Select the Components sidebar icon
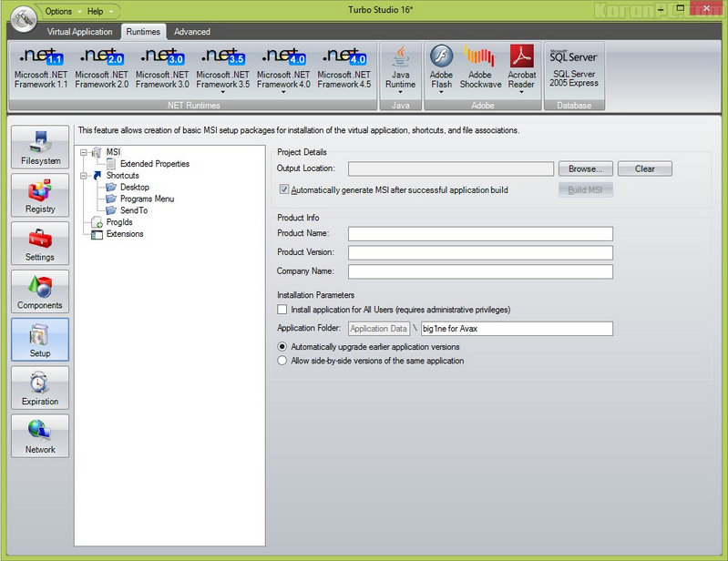The width and height of the screenshot is (728, 561). (40, 291)
